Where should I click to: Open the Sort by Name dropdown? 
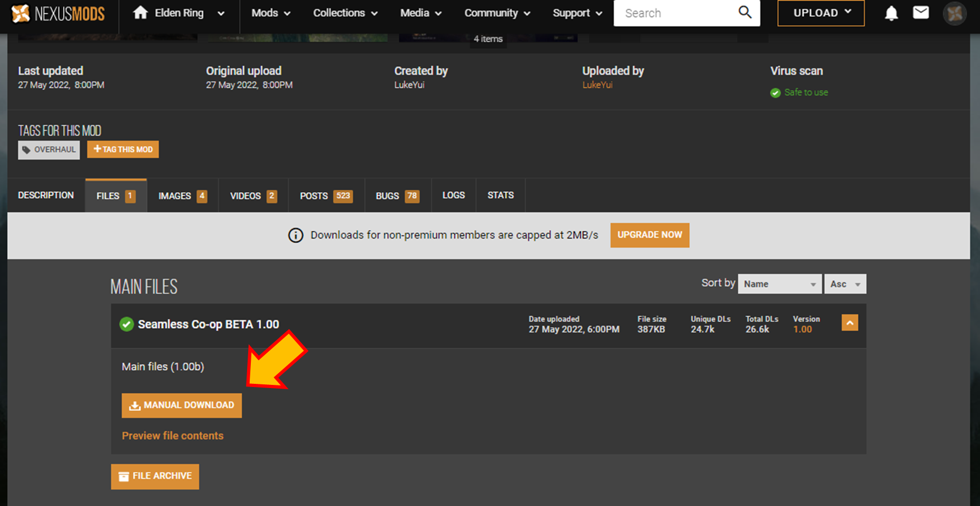(779, 284)
